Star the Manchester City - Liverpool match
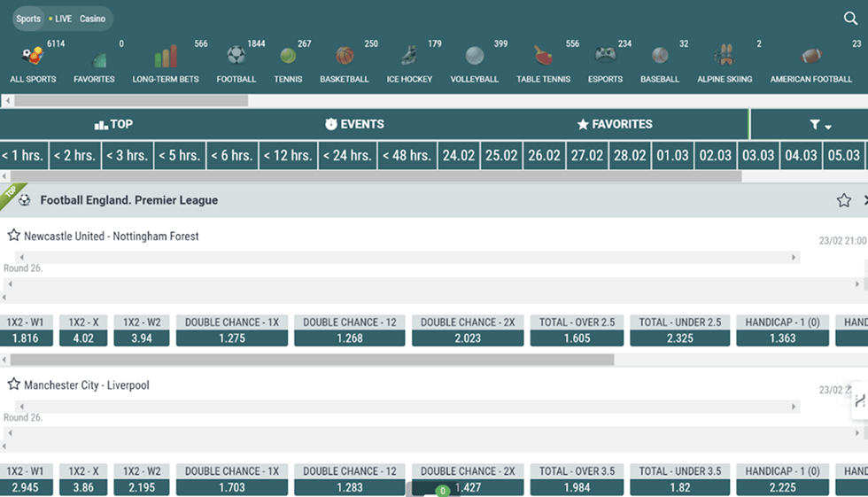 click(x=14, y=384)
